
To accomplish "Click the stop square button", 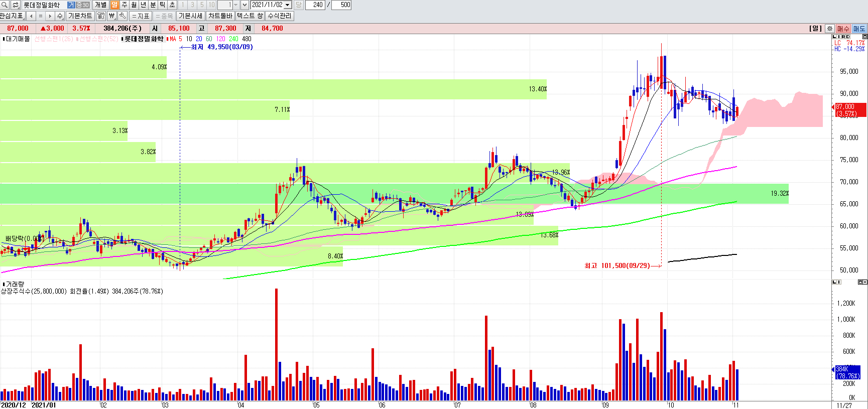I will [x=41, y=16].
